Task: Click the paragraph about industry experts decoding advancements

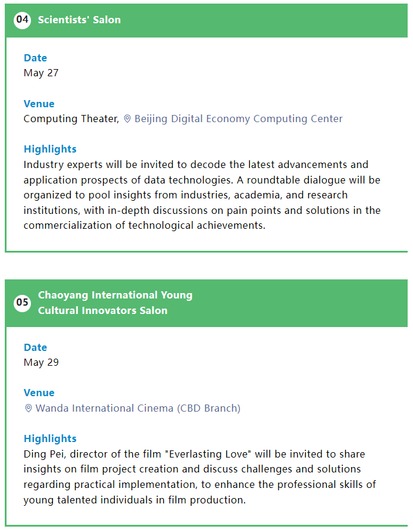Action: [x=202, y=195]
